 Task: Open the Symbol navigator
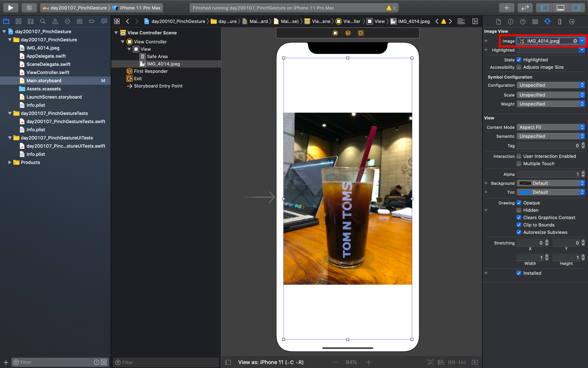[x=31, y=21]
